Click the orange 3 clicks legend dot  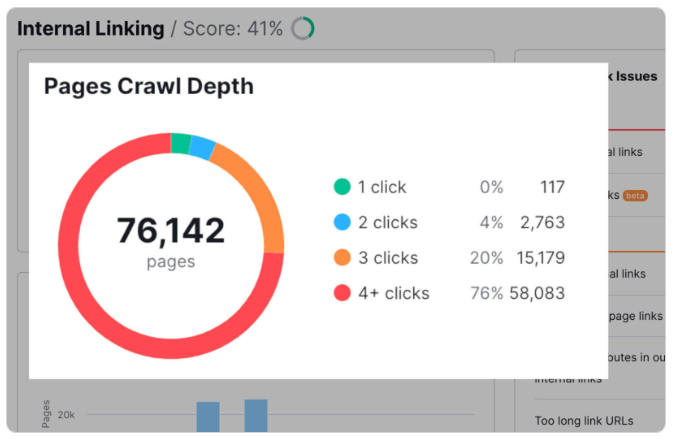pyautogui.click(x=342, y=257)
